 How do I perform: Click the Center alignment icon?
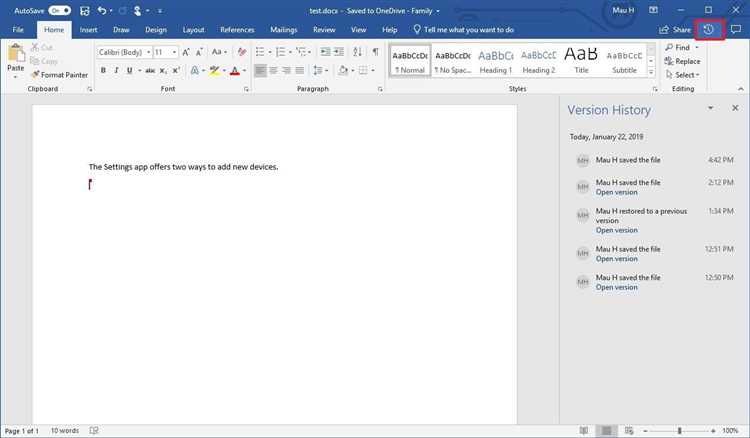[x=274, y=70]
